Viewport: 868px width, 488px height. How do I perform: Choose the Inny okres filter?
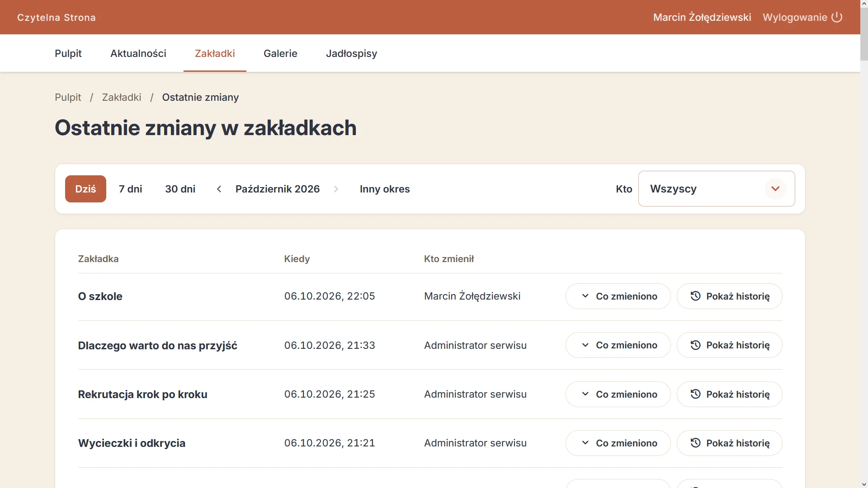385,189
